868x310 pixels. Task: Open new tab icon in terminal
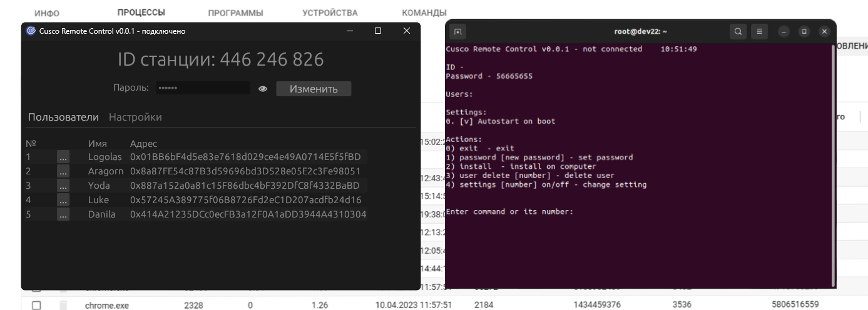point(458,31)
